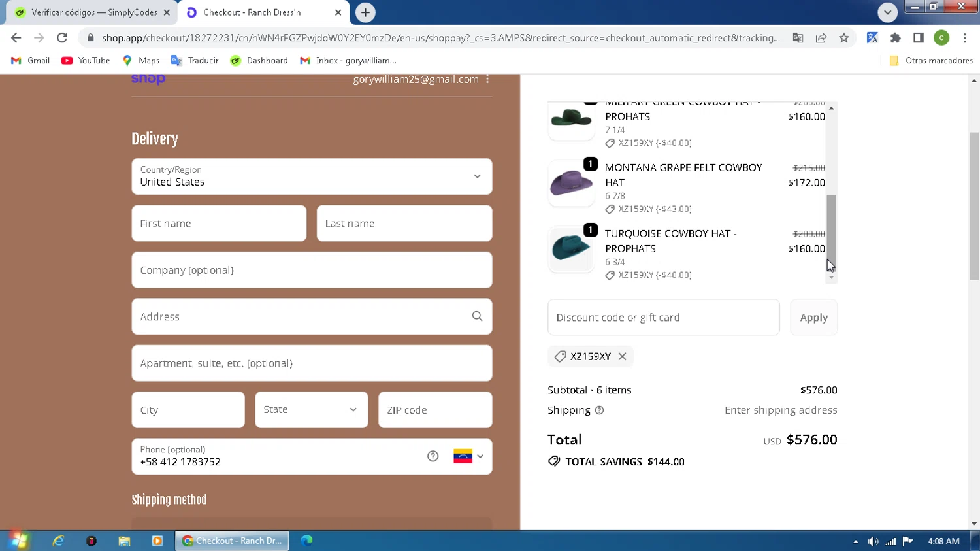
Task: Open the media player taskbar icon
Action: (x=157, y=541)
